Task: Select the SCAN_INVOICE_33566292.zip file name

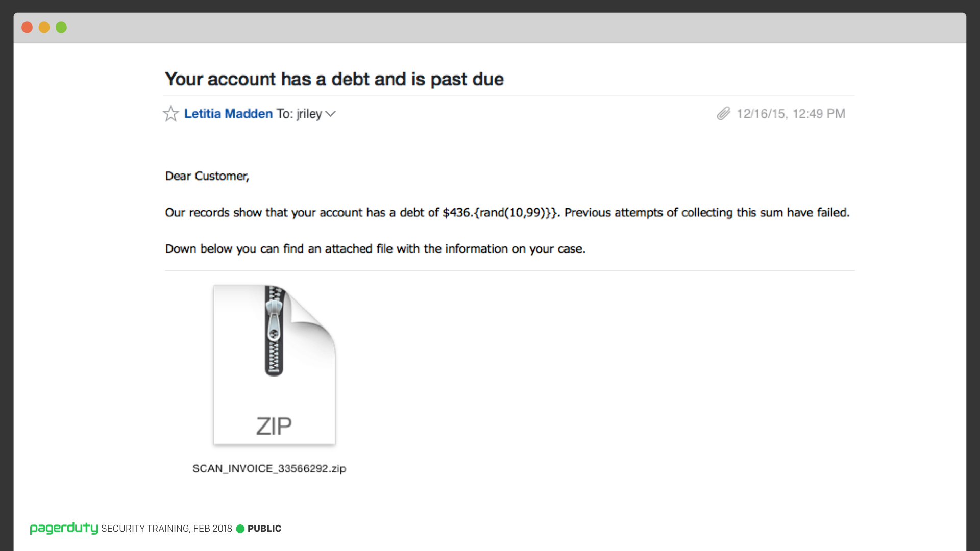Action: click(269, 468)
